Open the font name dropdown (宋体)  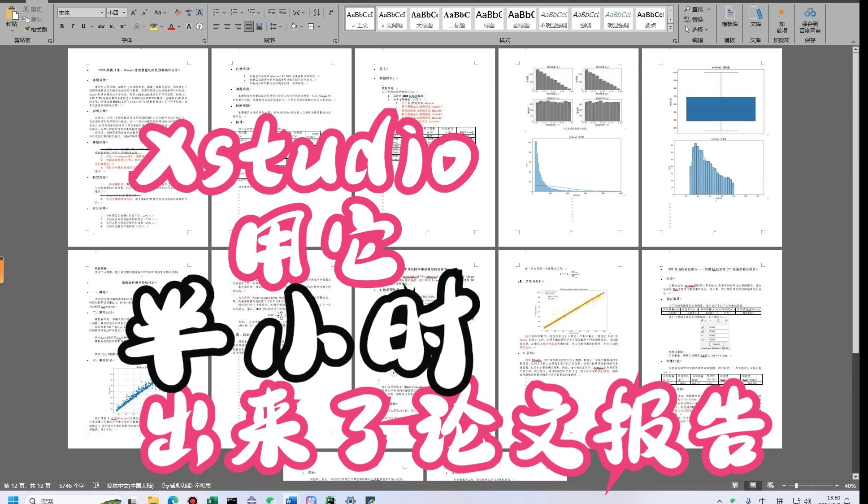102,13
